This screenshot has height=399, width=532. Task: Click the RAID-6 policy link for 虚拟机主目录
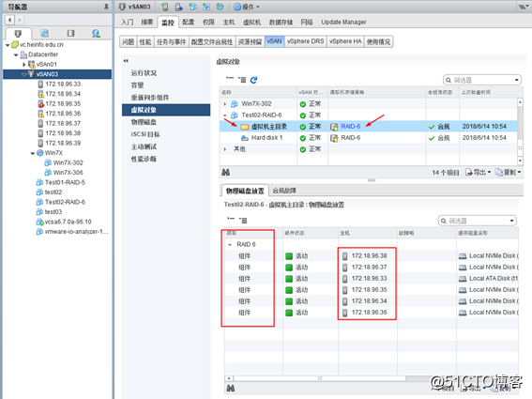[351, 127]
